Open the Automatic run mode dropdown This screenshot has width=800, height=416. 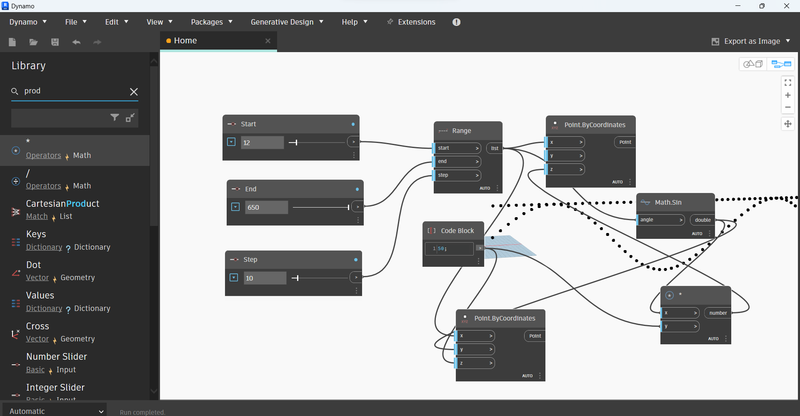[56, 411]
